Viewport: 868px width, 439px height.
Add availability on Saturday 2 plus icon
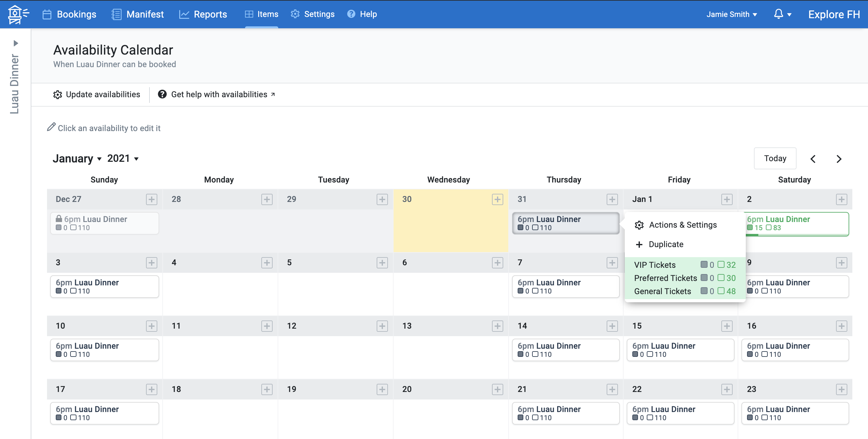(841, 199)
